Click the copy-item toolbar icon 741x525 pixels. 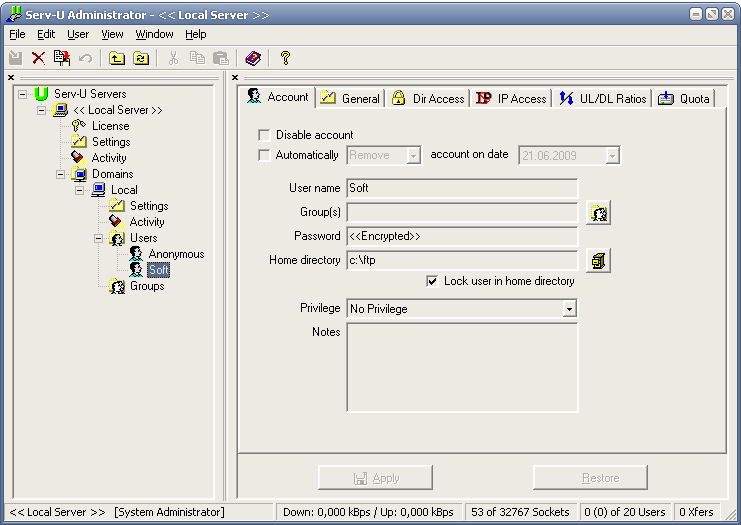click(61, 58)
